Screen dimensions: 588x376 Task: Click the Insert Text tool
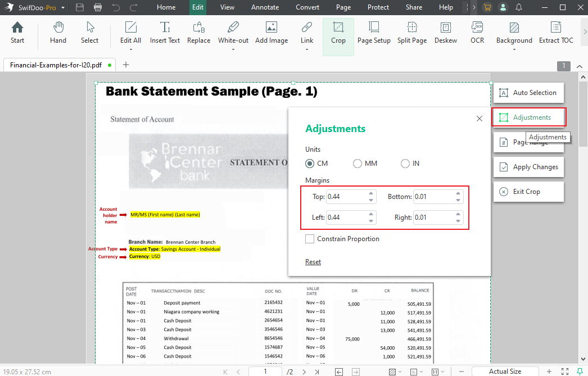[x=165, y=32]
